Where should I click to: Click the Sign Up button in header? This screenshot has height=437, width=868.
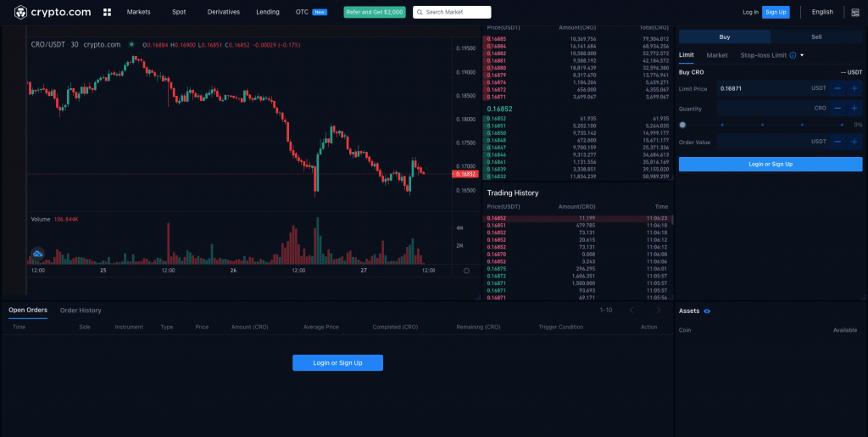[776, 12]
